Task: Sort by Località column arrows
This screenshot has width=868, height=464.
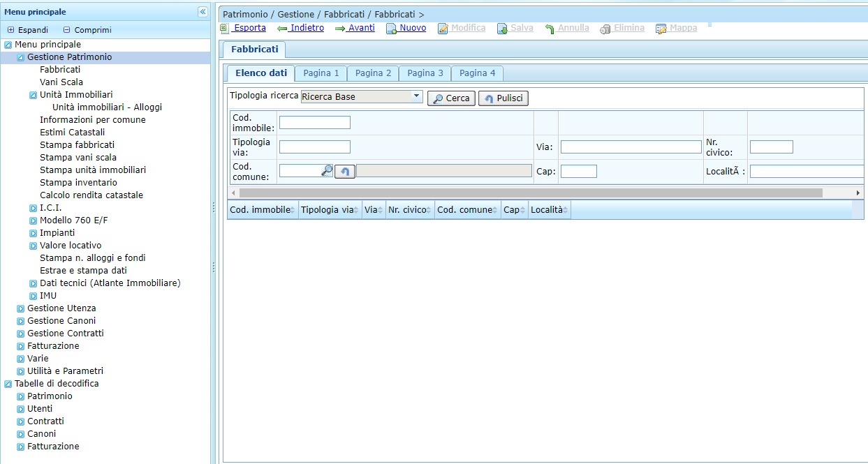Action: click(x=566, y=210)
